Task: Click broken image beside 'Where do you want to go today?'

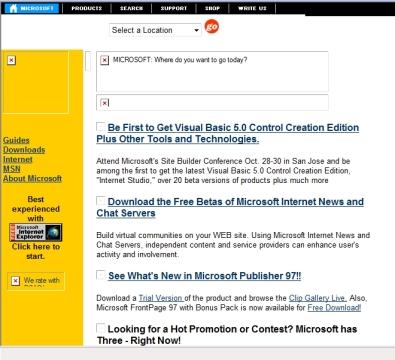Action: pos(104,60)
